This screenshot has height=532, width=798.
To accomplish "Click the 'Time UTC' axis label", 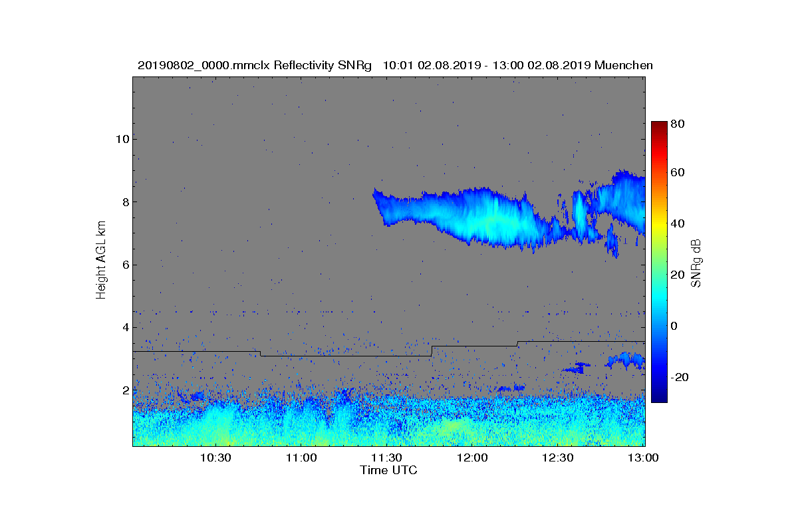I will click(x=389, y=470).
